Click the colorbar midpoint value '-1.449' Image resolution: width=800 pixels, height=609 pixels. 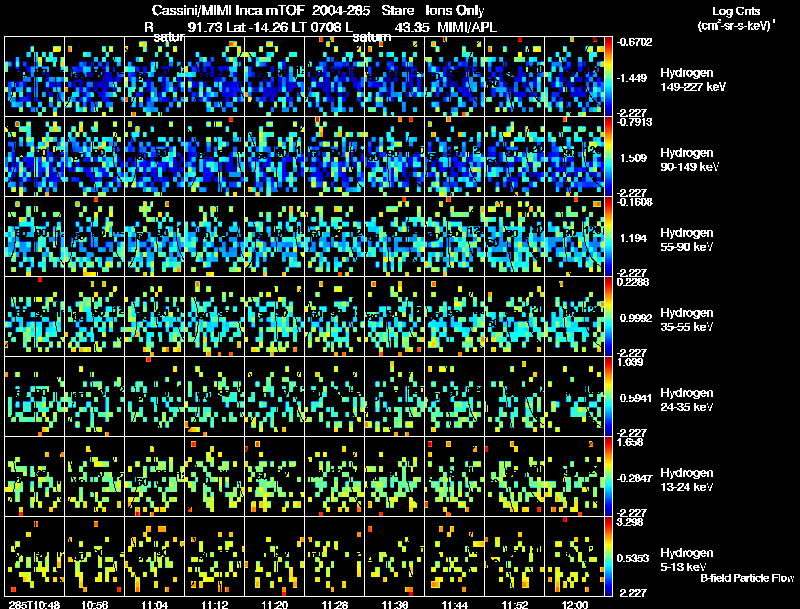(632, 78)
